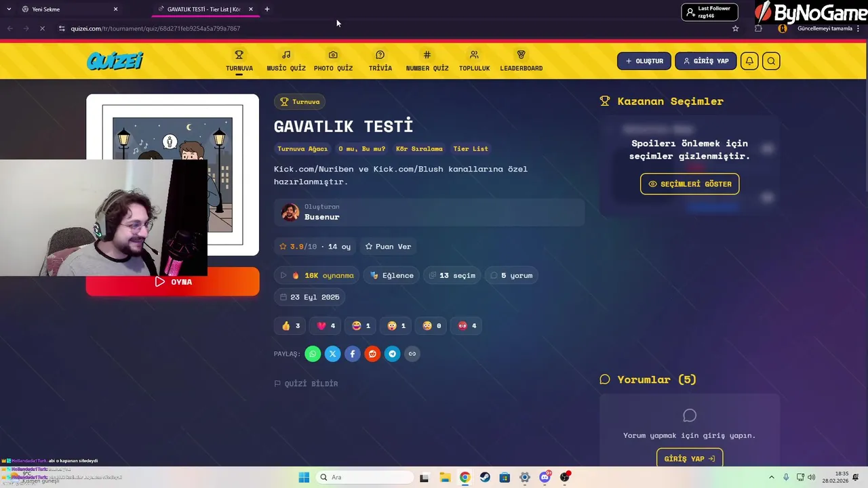
Task: React with the heart emoji
Action: click(x=325, y=326)
